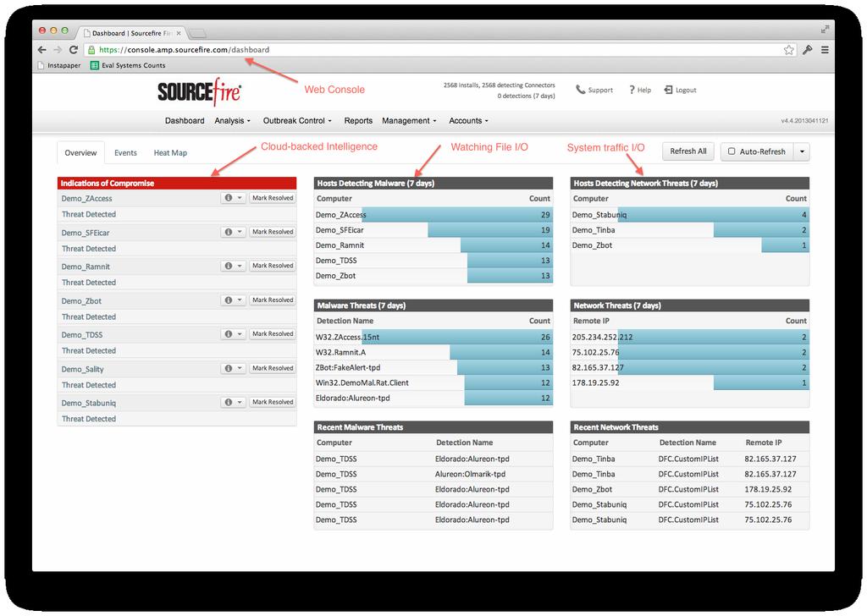Click the W32.Ramnit.A detection row
Image resolution: width=867 pixels, height=616 pixels.
point(433,353)
